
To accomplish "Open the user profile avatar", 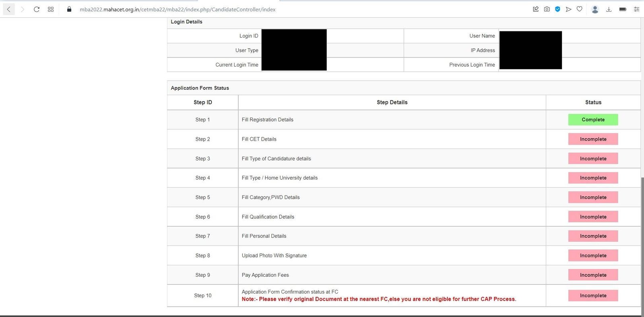I will 595,9.
